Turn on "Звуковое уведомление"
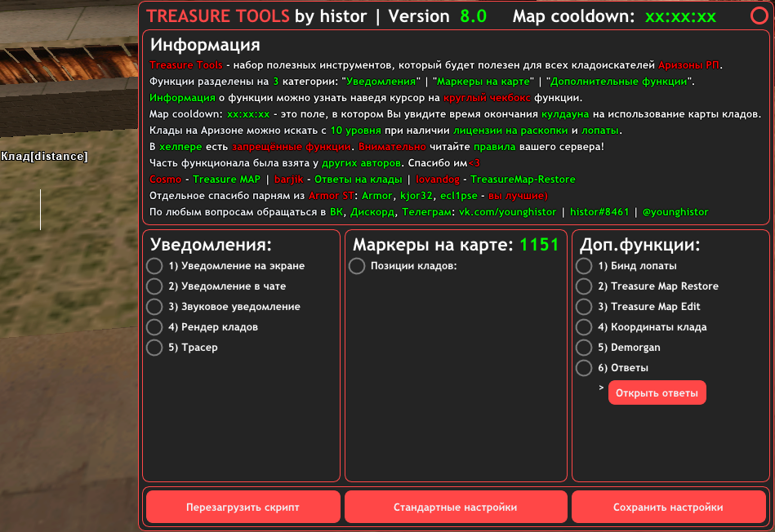The image size is (775, 532). [154, 307]
